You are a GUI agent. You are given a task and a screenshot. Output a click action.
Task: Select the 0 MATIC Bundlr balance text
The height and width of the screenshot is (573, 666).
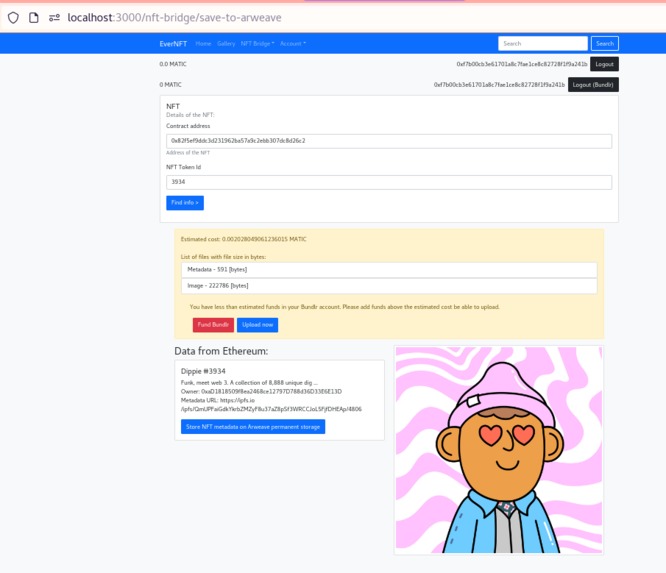click(x=170, y=85)
